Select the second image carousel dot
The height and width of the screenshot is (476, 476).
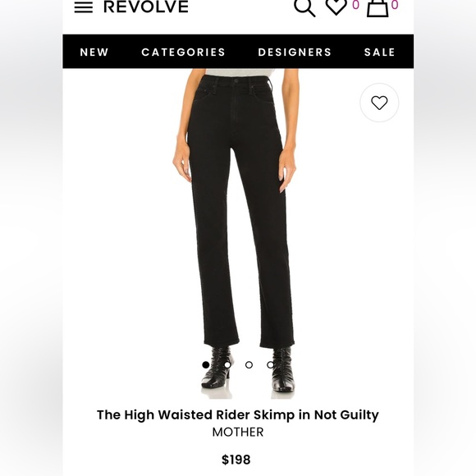point(227,365)
